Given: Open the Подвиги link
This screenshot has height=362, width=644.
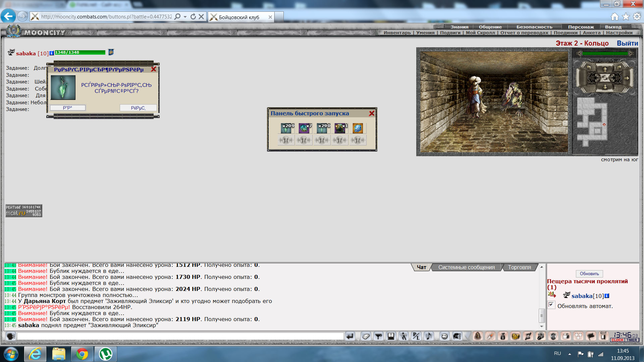Looking at the screenshot, I should (450, 33).
